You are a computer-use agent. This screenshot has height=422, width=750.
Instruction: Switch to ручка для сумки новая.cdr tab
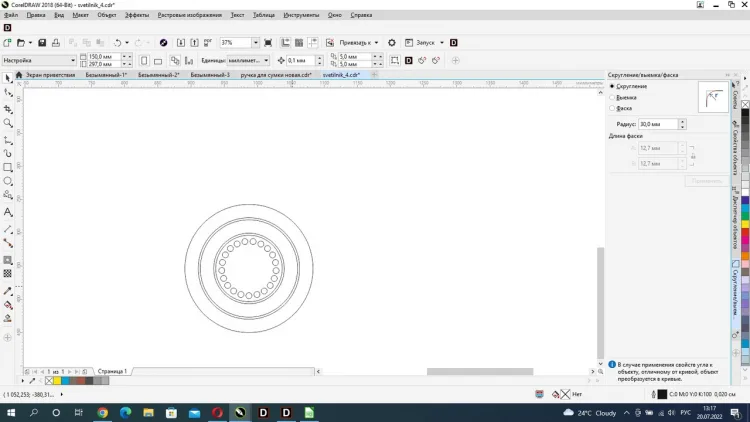point(276,75)
